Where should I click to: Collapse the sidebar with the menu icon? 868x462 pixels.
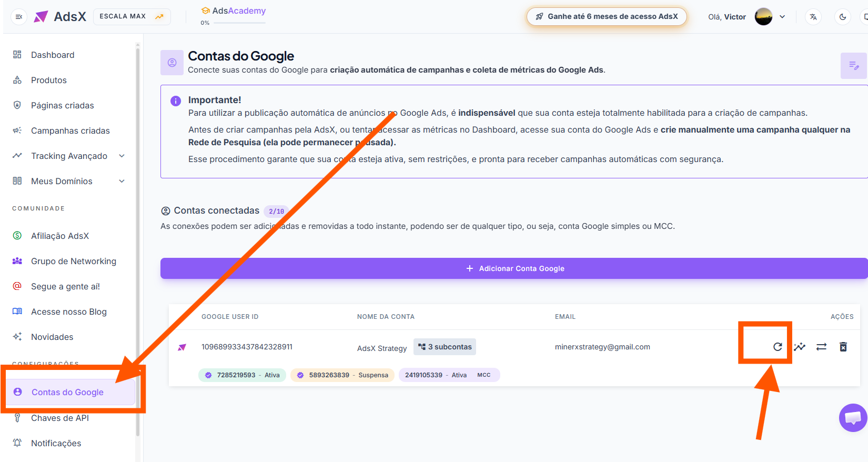point(19,17)
